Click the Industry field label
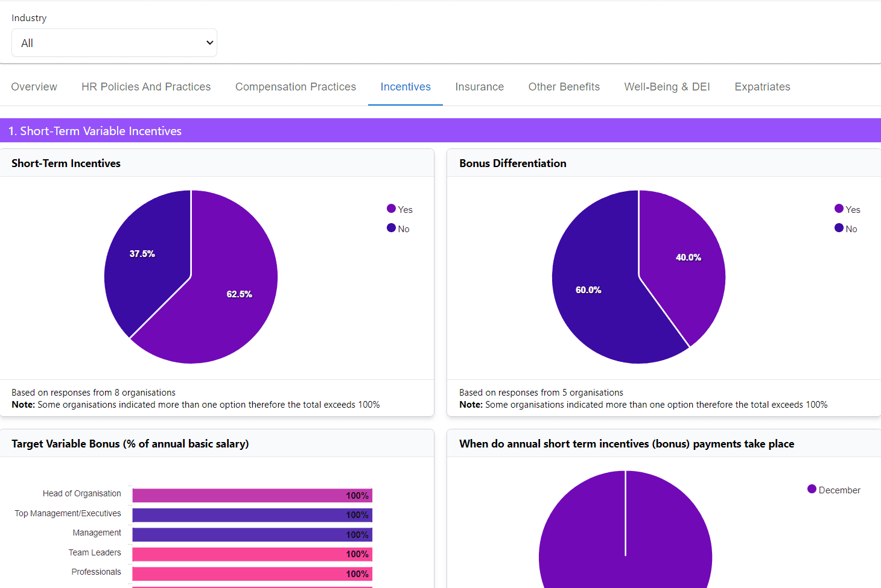The image size is (881, 588). pos(29,18)
